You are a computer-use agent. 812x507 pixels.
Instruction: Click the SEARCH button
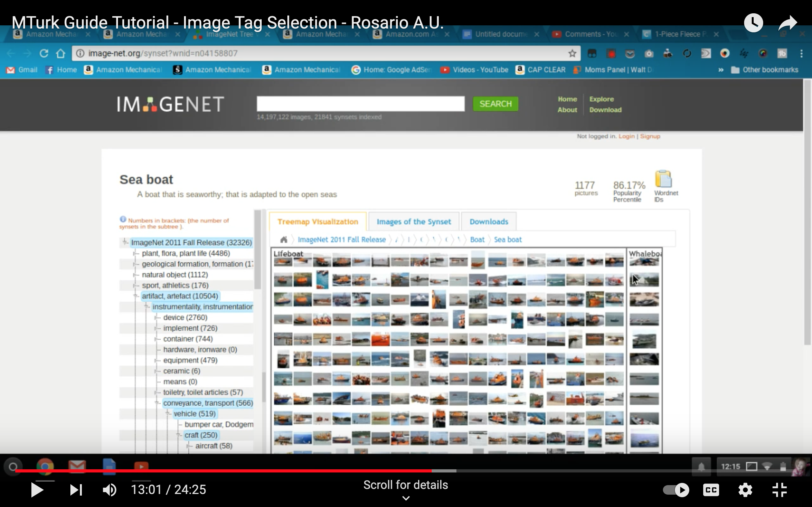click(x=495, y=103)
